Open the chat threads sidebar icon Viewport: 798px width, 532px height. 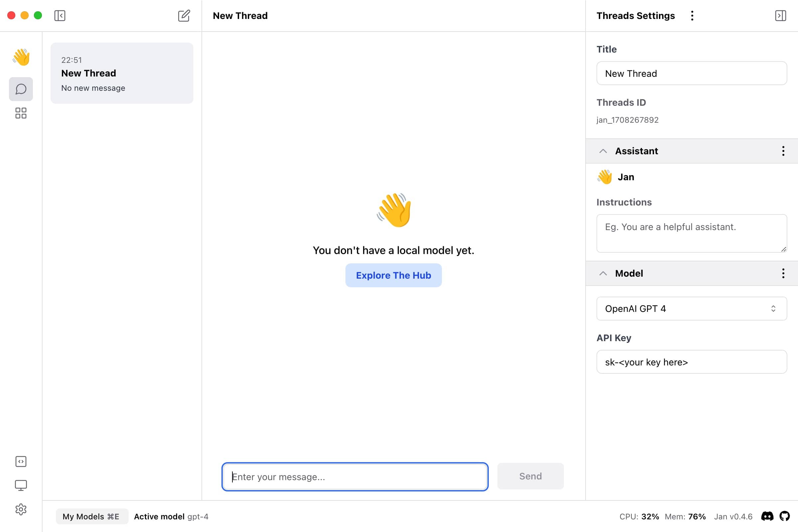pyautogui.click(x=21, y=89)
